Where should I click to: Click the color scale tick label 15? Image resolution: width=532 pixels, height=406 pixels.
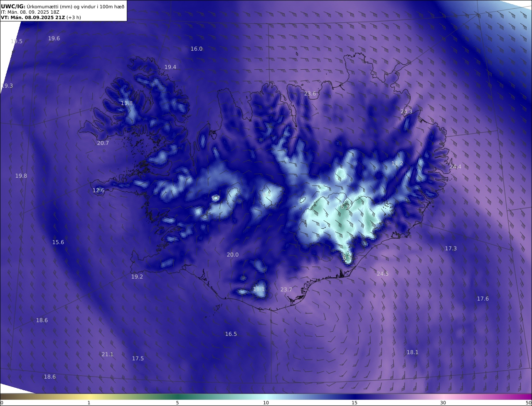point(355,403)
